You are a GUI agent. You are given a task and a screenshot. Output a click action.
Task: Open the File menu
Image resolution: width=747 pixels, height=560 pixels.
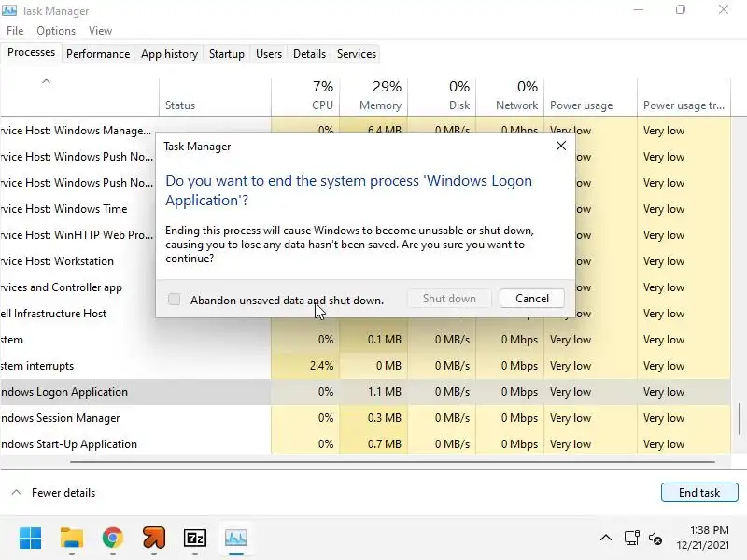[15, 31]
